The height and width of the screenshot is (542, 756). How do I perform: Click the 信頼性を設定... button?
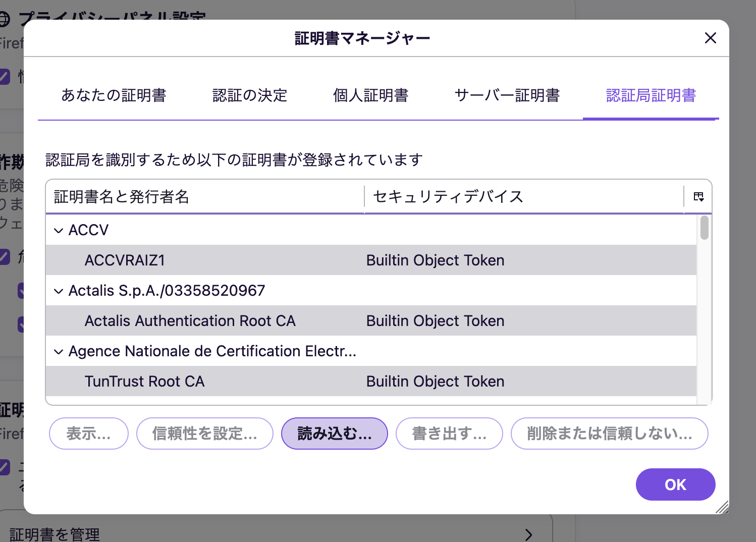point(205,433)
